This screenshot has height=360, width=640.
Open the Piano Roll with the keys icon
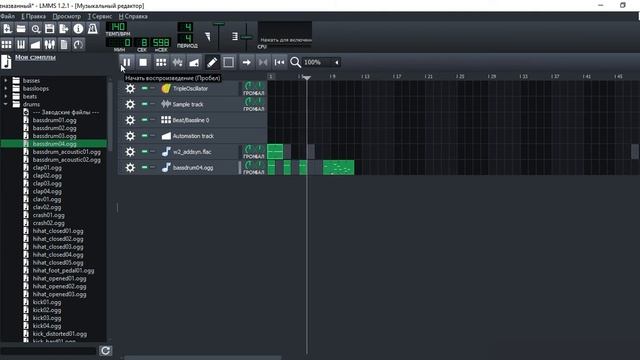tap(21, 44)
